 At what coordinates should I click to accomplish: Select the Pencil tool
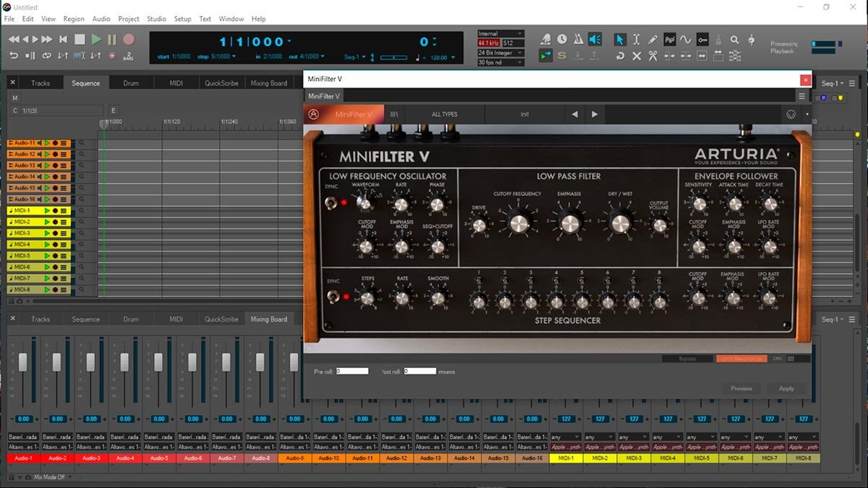(x=653, y=40)
